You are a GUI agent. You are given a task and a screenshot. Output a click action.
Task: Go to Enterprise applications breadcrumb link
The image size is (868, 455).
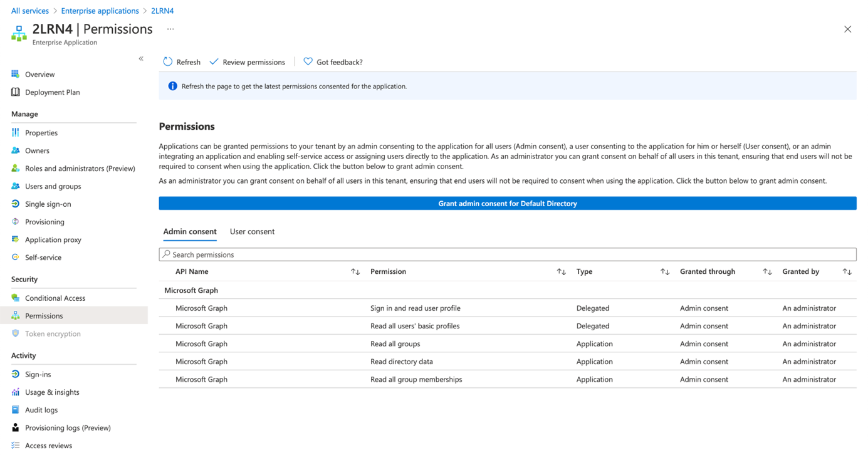100,11
